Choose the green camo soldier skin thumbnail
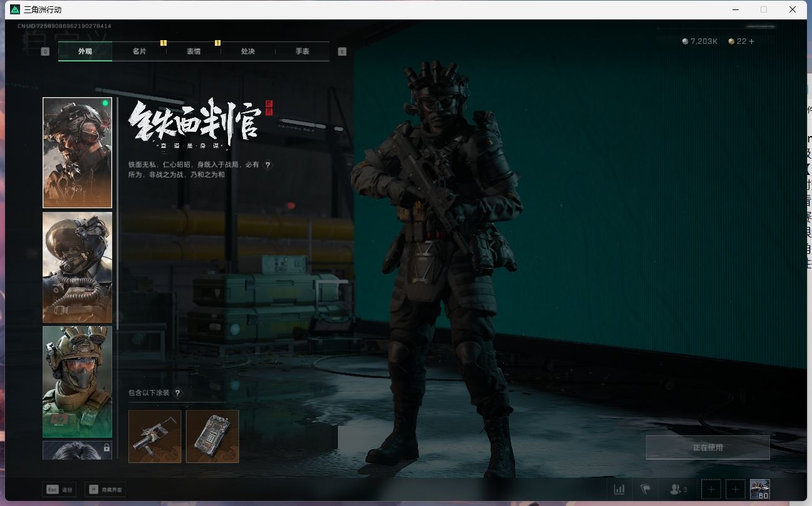 click(77, 381)
